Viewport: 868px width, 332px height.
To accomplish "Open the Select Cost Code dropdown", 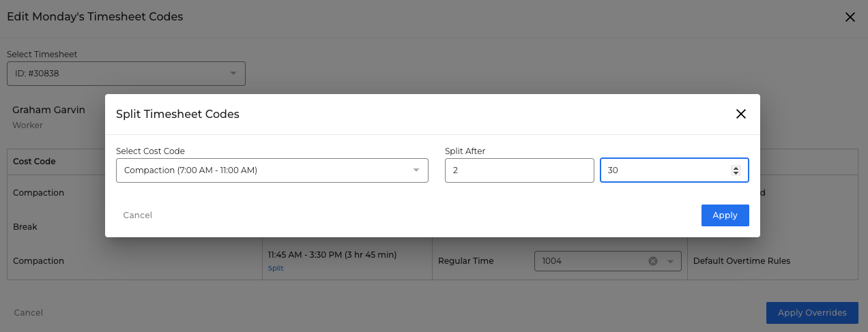I will 272,170.
